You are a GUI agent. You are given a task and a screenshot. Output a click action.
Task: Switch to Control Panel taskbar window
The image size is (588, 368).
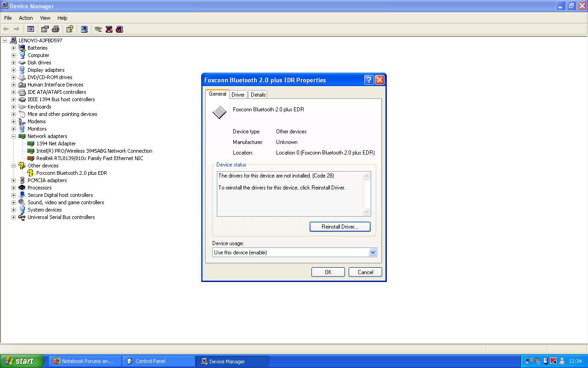pos(159,361)
